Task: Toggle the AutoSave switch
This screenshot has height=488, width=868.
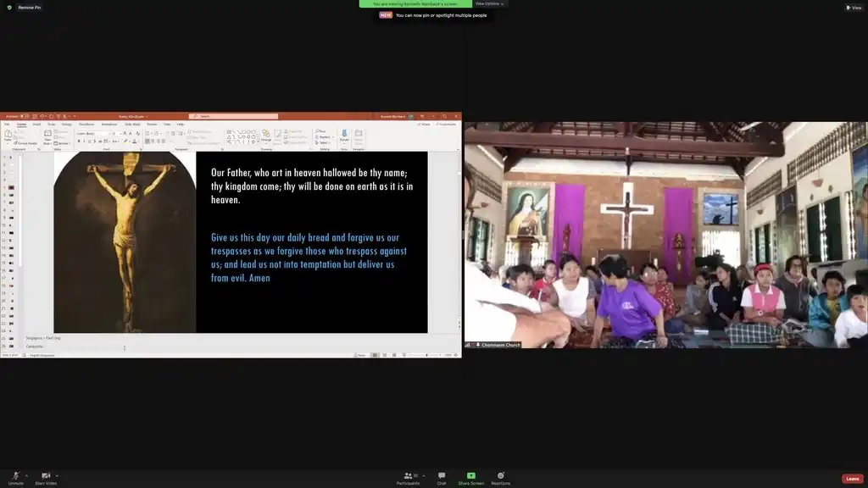Action: click(23, 117)
